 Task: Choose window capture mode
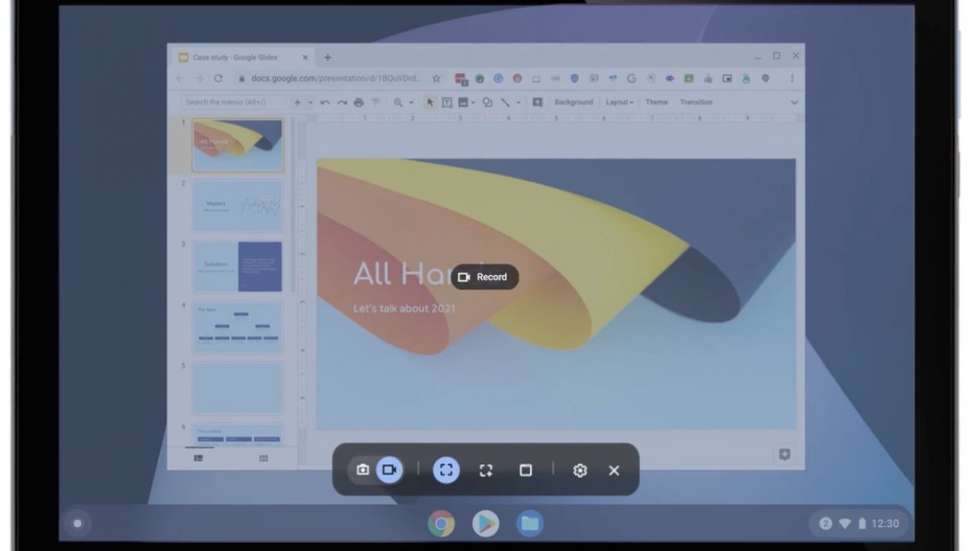point(526,470)
